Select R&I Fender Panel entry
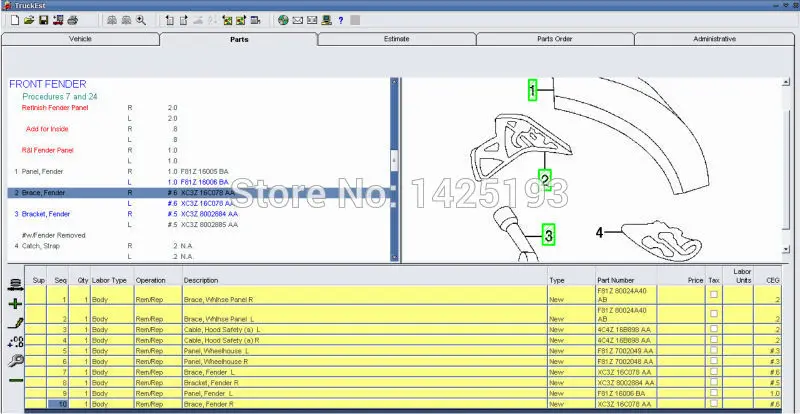800x414 pixels. tap(49, 151)
